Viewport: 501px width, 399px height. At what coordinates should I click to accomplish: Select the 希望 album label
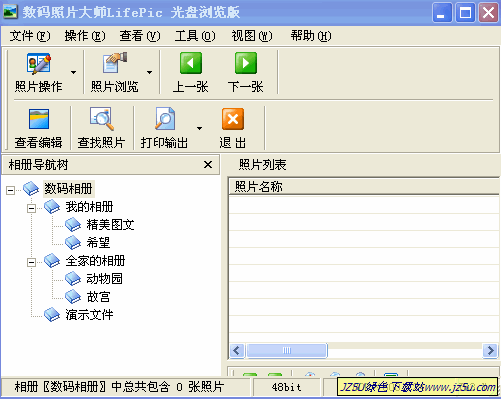click(x=98, y=243)
